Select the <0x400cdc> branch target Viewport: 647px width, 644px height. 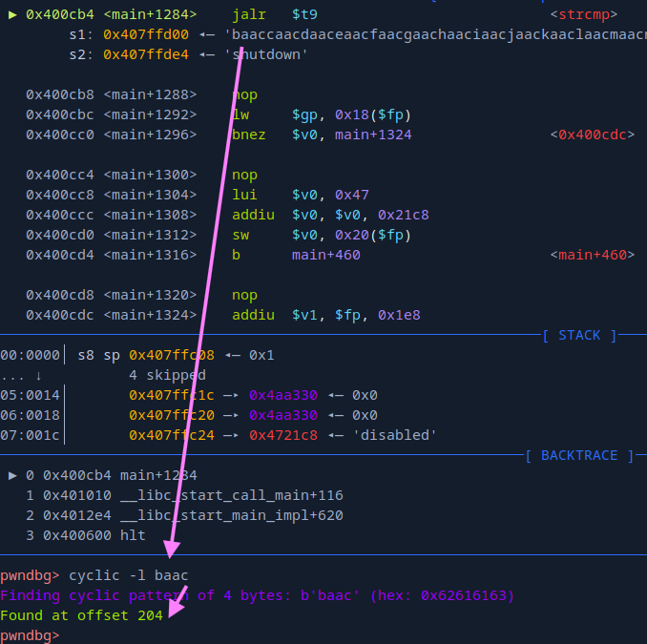595,135
